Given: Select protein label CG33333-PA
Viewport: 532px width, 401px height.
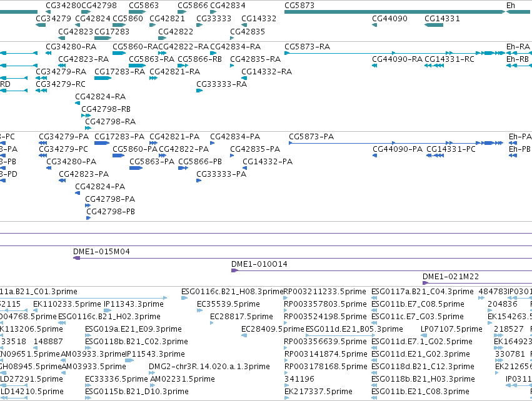Looking at the screenshot, I should 221,174.
